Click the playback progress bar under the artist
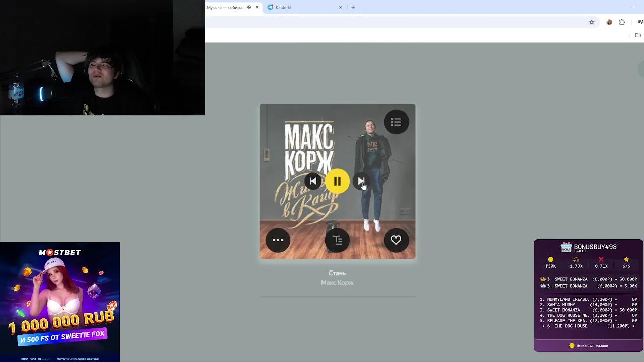Image resolution: width=644 pixels, height=362 pixels. tap(337, 297)
